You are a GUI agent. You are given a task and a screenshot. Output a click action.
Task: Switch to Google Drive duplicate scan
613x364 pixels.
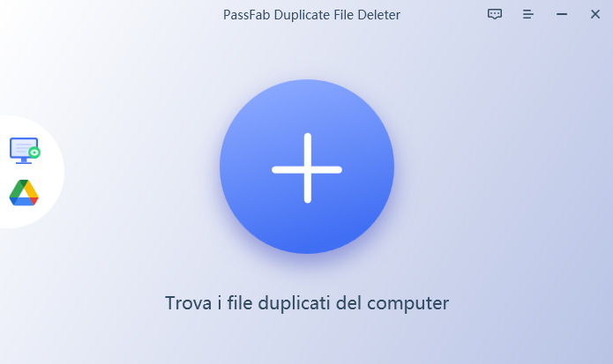(x=24, y=192)
